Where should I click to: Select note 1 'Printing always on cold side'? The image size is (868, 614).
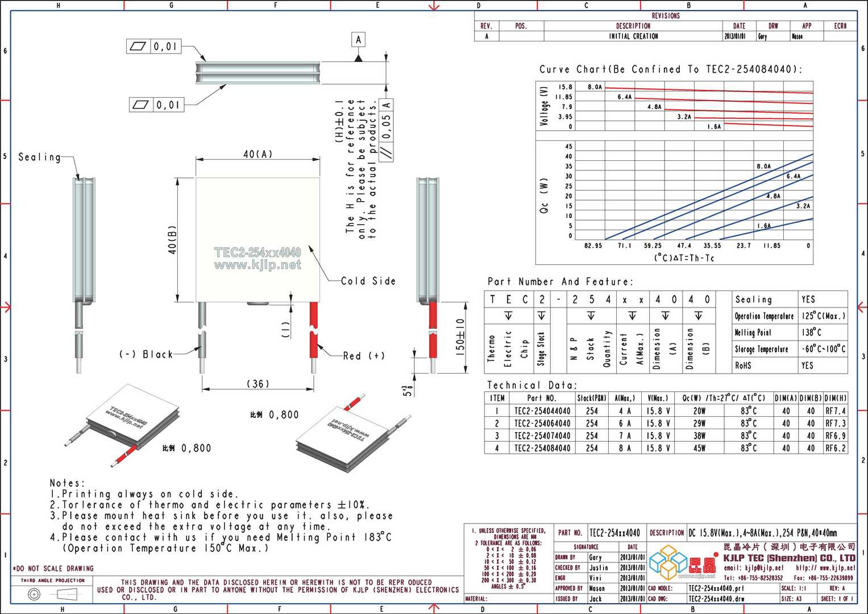point(144,494)
